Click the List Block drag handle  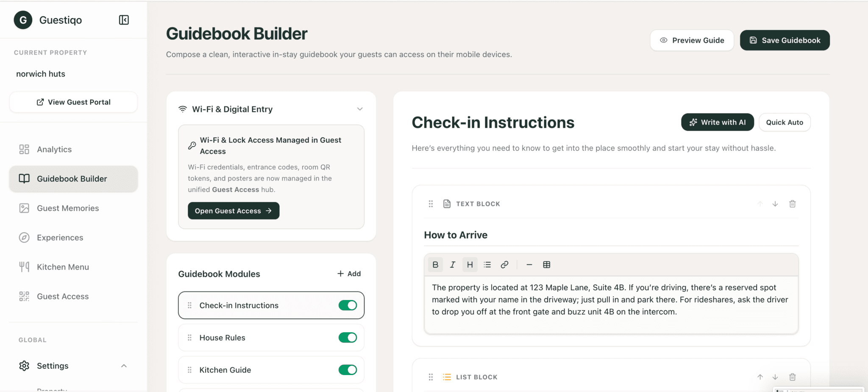(x=431, y=377)
